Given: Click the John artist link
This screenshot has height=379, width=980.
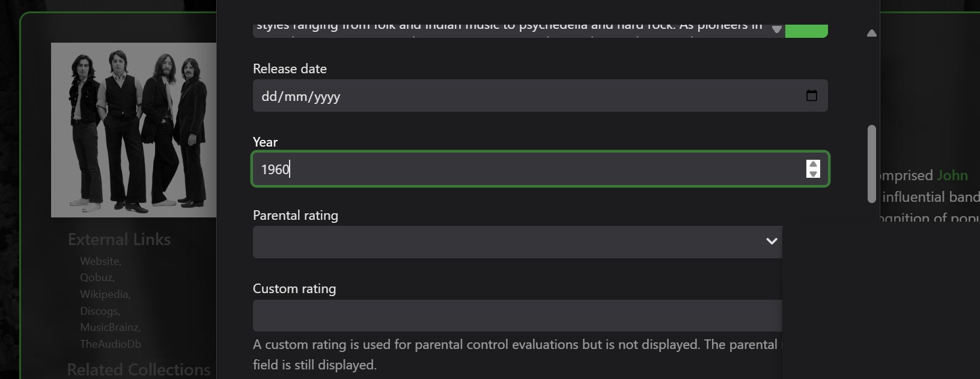Looking at the screenshot, I should point(952,175).
